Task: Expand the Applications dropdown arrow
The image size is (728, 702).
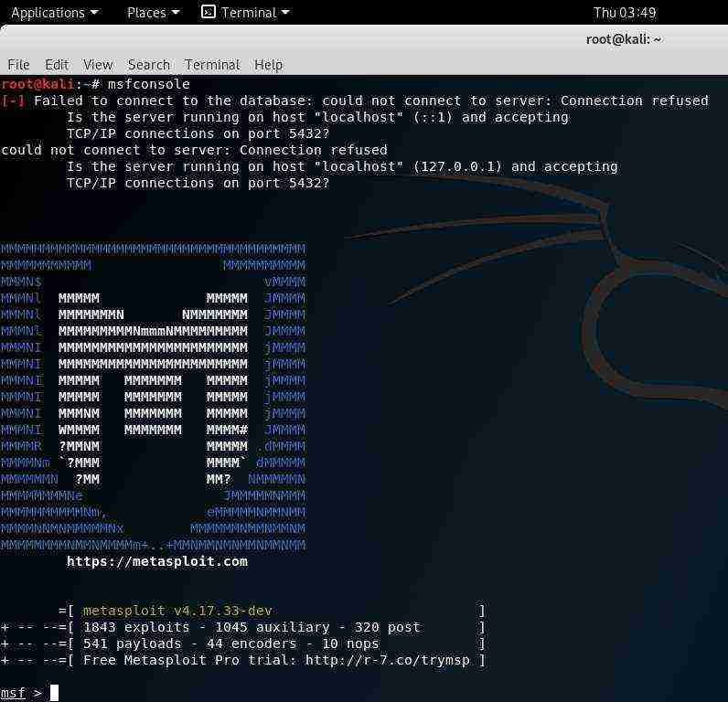Action: (94, 13)
